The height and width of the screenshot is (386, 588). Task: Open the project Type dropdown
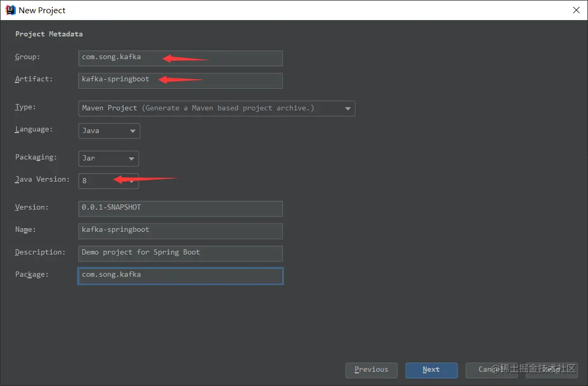tap(217, 108)
